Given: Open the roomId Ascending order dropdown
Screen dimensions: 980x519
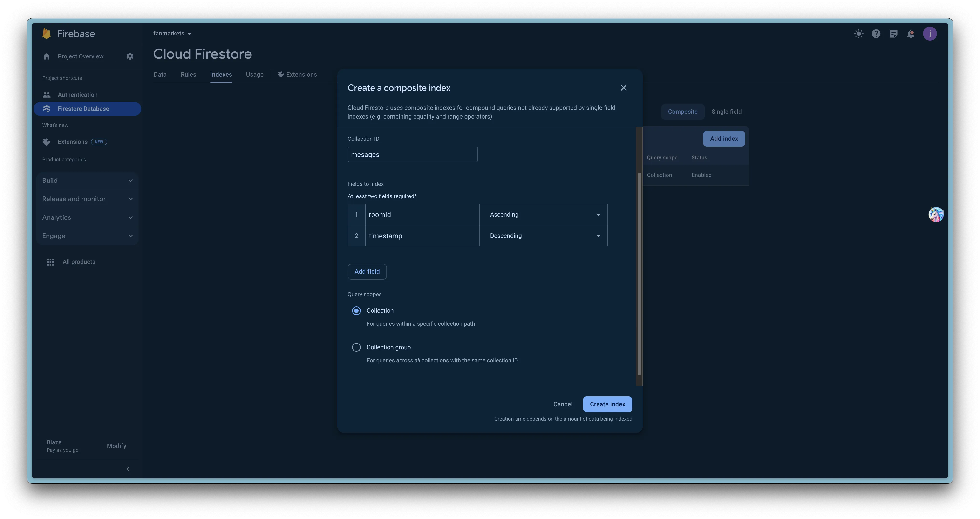Looking at the screenshot, I should [x=543, y=215].
